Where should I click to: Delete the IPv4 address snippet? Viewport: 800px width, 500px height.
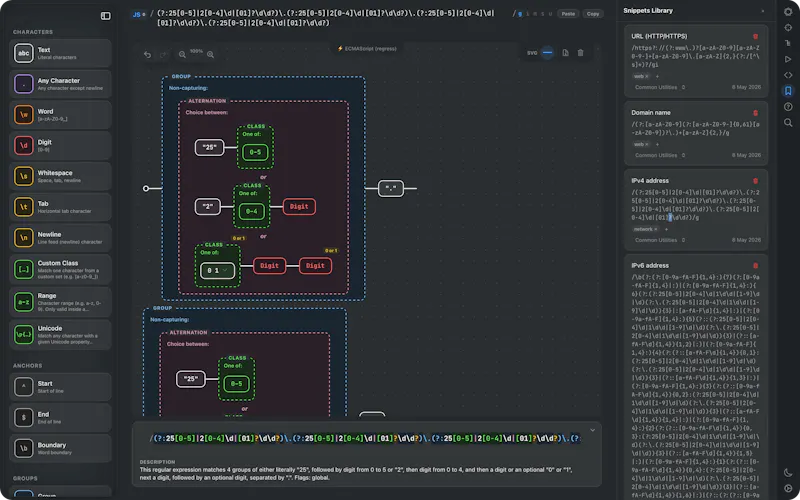756,181
